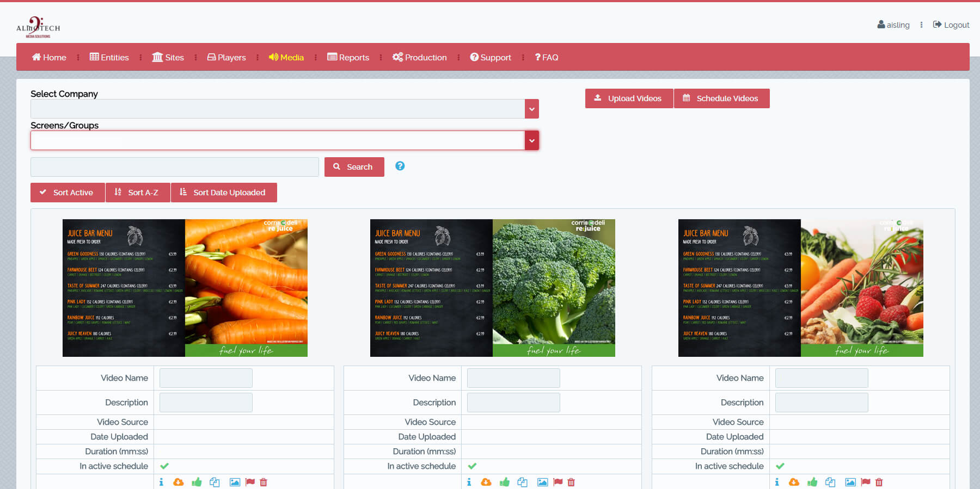Image resolution: width=980 pixels, height=489 pixels.
Task: Open info for the broccoli menu video
Action: pos(469,482)
